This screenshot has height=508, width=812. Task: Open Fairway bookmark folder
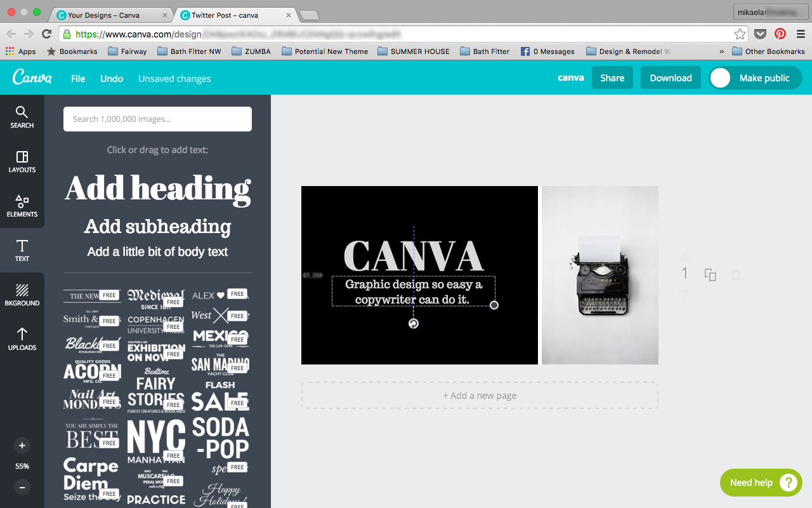(x=128, y=51)
